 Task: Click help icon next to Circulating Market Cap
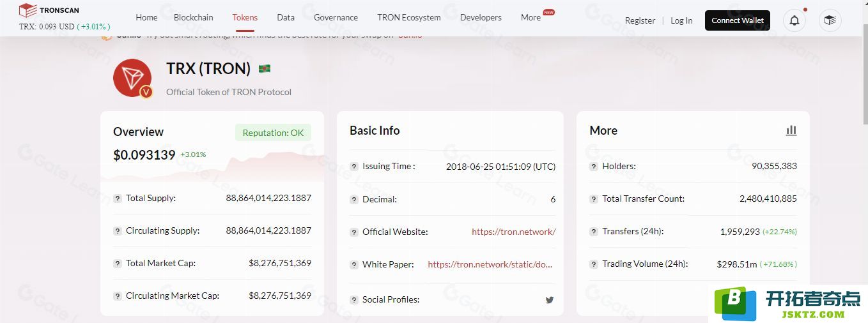(118, 296)
